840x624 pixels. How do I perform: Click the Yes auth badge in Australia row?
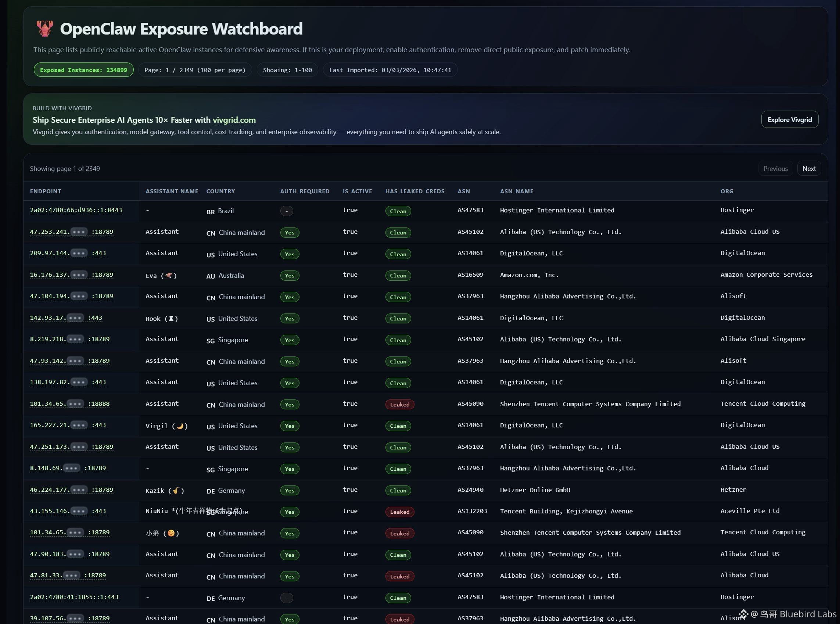click(289, 276)
